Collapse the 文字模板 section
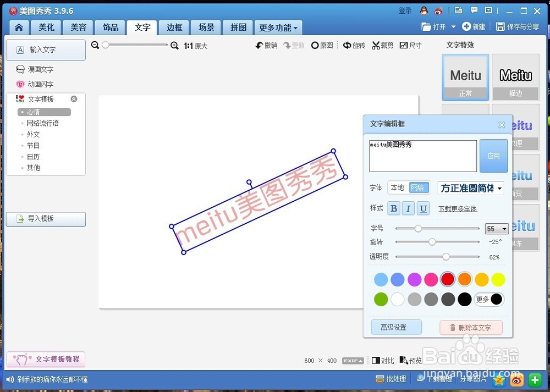Screen dimensions: 550x392 click(73, 99)
